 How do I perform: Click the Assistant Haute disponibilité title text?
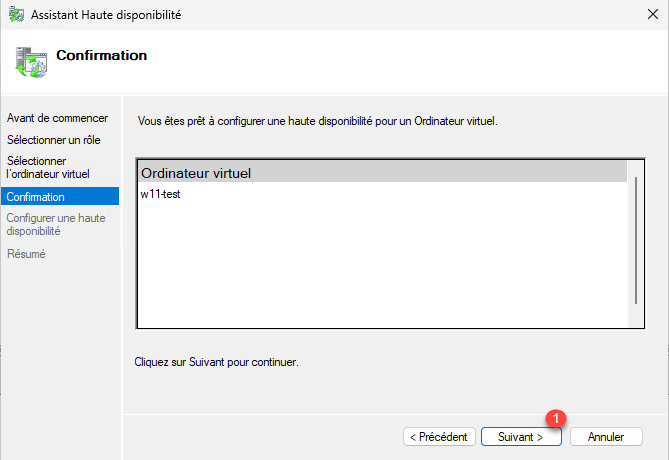105,15
